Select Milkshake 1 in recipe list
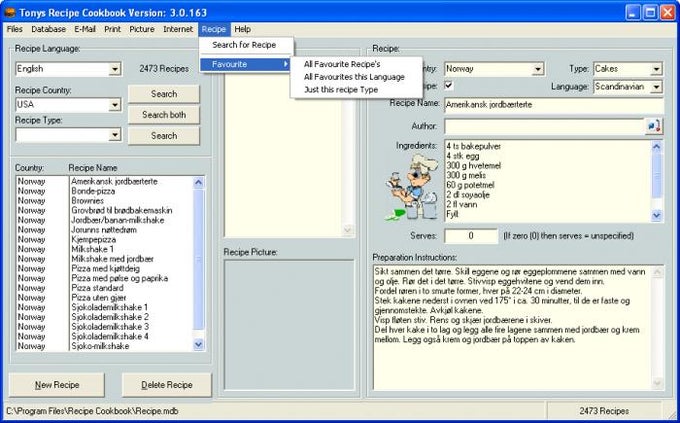Viewport: 680px width, 423px height. click(92, 249)
